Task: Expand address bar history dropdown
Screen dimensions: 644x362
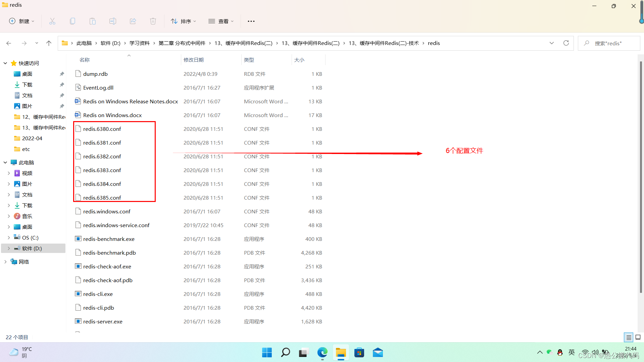Action: click(x=552, y=43)
